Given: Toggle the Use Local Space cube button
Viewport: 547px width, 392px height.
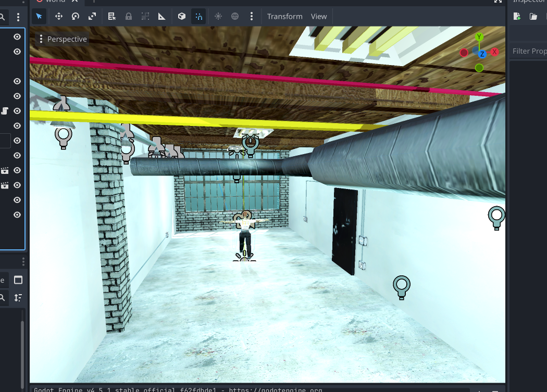Looking at the screenshot, I should click(181, 17).
